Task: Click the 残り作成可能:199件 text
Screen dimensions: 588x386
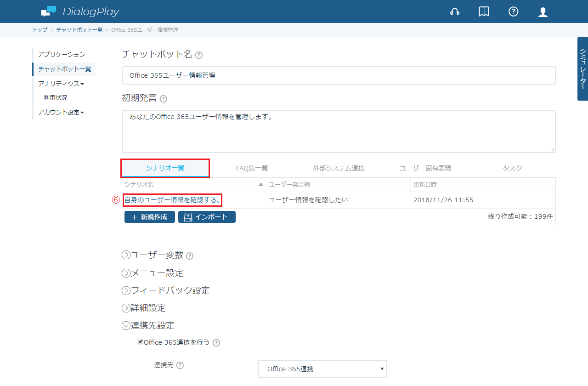Action: click(x=520, y=216)
